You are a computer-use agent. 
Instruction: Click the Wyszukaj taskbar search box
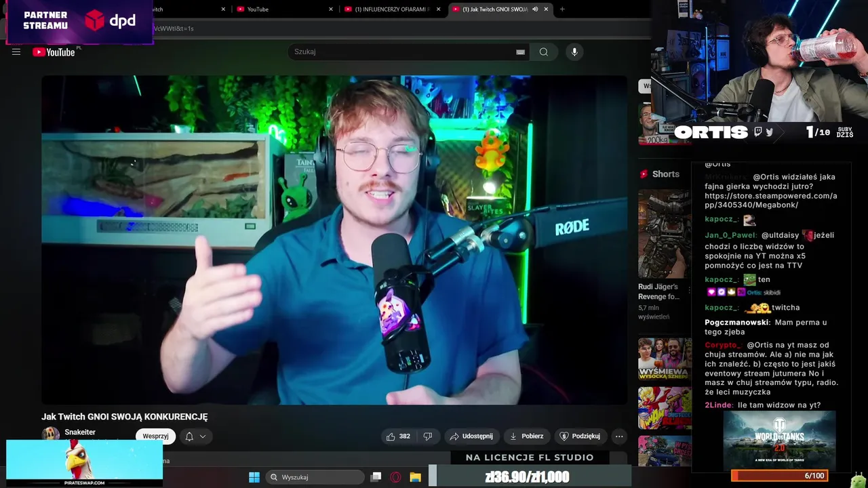(x=315, y=477)
